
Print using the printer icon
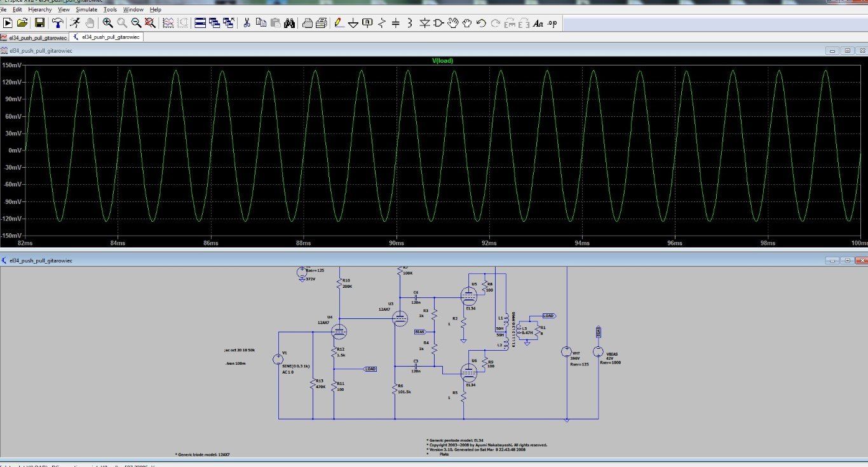322,23
